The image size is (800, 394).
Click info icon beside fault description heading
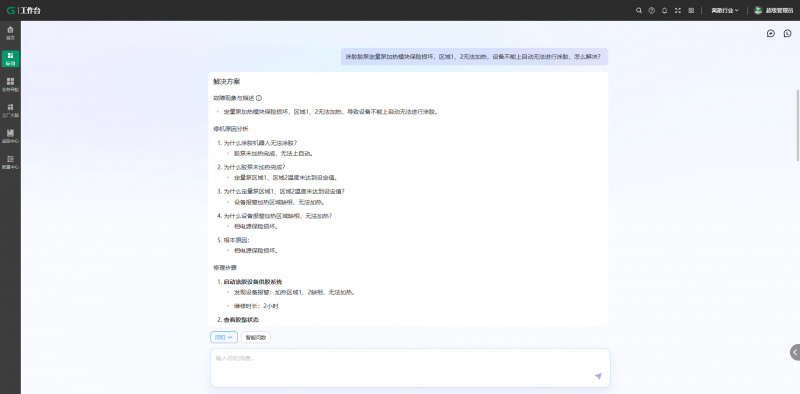point(259,98)
